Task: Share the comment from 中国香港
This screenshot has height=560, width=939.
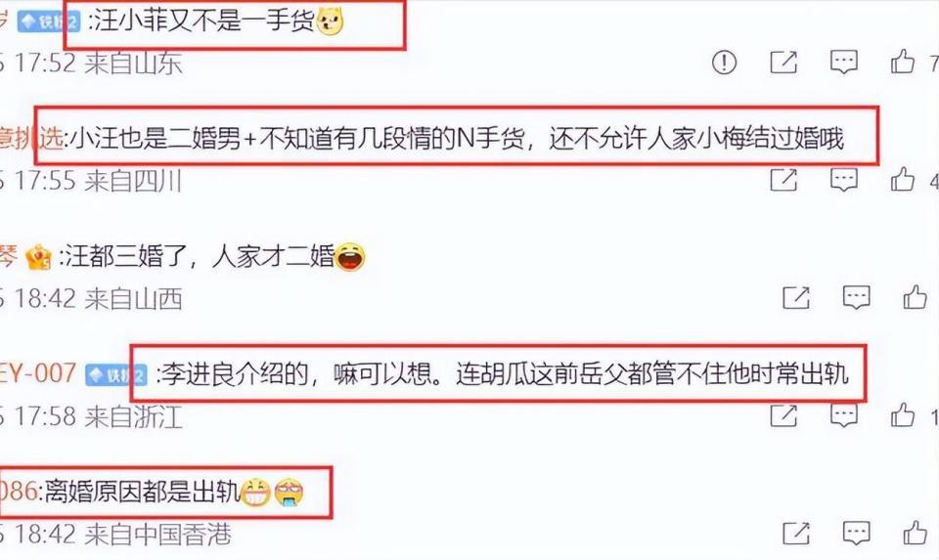Action: pos(796,533)
